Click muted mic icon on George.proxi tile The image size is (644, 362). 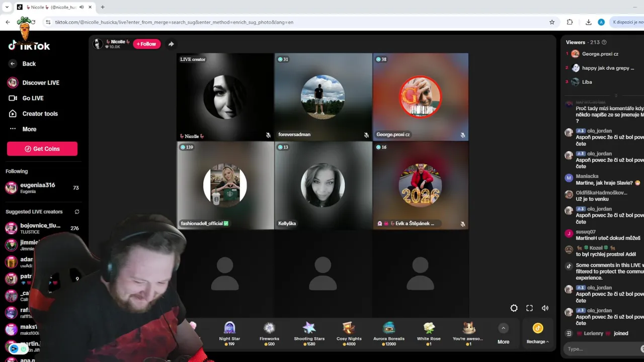[x=463, y=135]
